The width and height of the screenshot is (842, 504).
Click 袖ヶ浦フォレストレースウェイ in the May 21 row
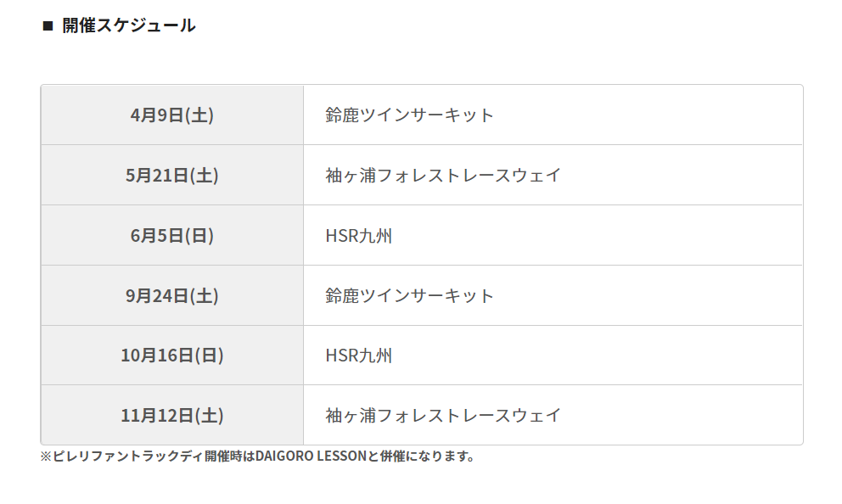(443, 175)
